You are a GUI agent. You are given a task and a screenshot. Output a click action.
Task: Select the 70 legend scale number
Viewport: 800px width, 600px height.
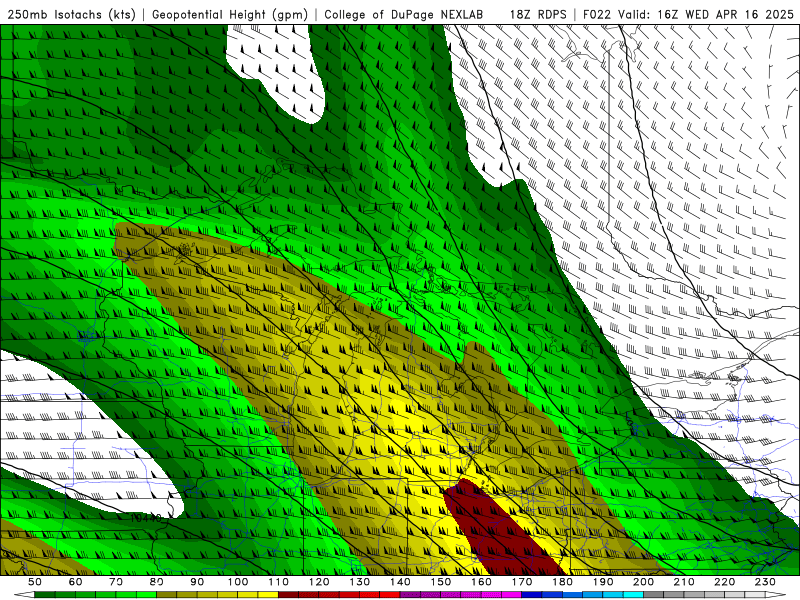[x=116, y=582]
